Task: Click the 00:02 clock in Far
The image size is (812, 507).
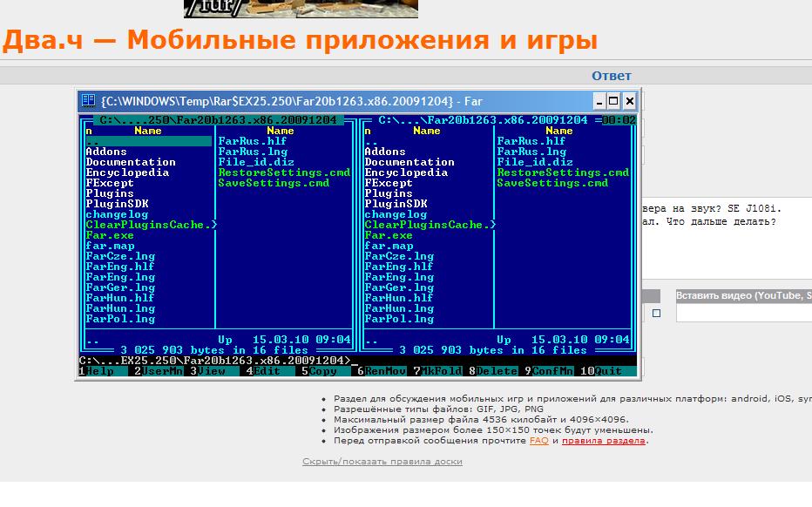Action: [x=619, y=120]
